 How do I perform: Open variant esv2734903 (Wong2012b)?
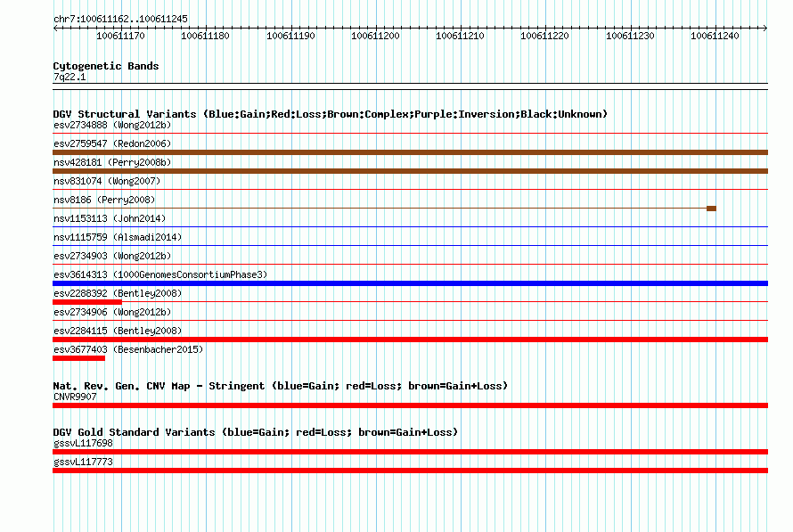tap(112, 256)
